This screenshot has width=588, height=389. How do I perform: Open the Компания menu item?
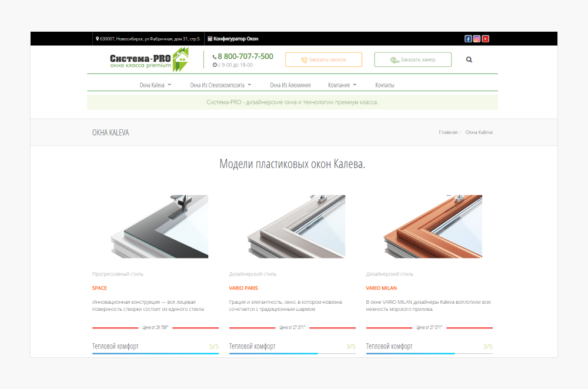[339, 85]
